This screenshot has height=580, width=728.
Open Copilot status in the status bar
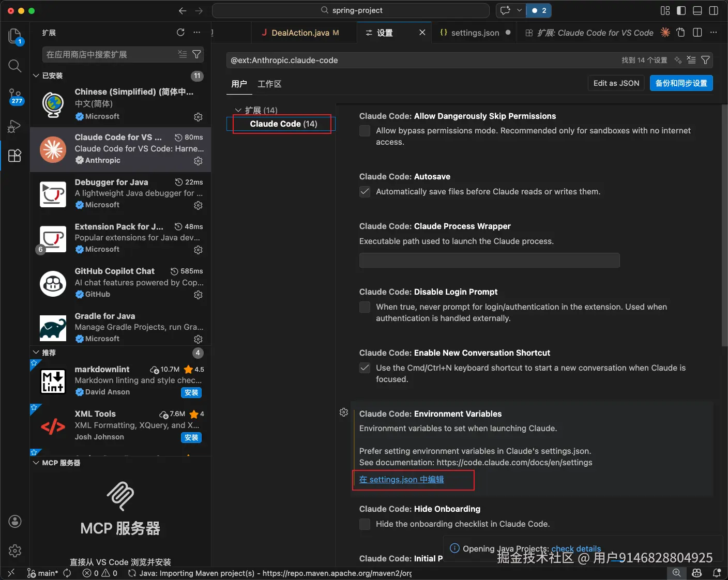697,573
